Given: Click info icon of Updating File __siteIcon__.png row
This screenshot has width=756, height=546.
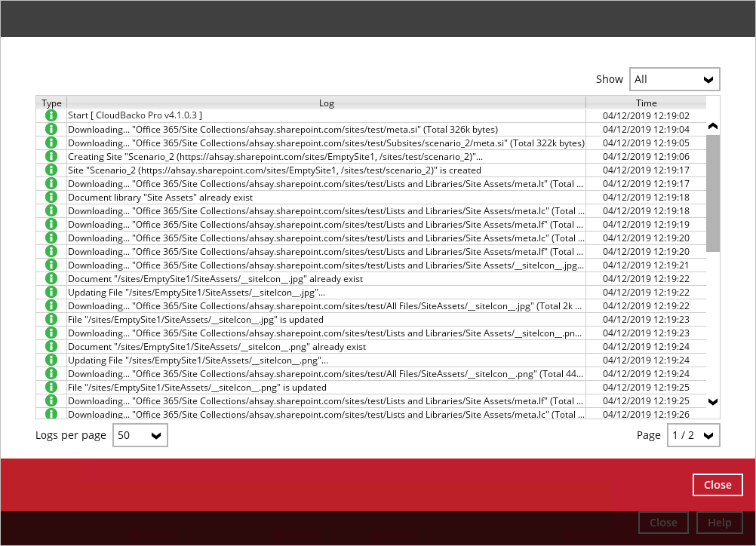Looking at the screenshot, I should [51, 360].
